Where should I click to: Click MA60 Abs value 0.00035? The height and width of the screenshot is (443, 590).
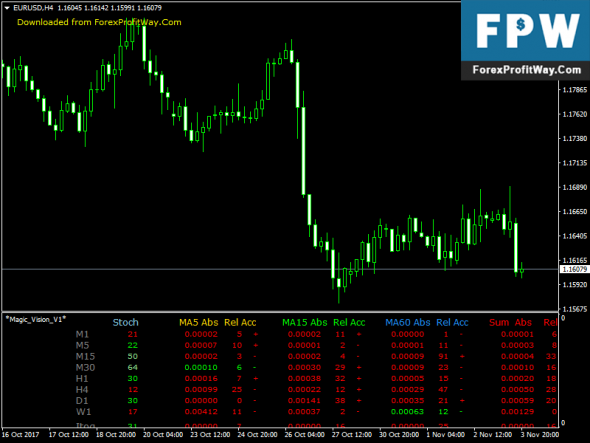pos(408,401)
